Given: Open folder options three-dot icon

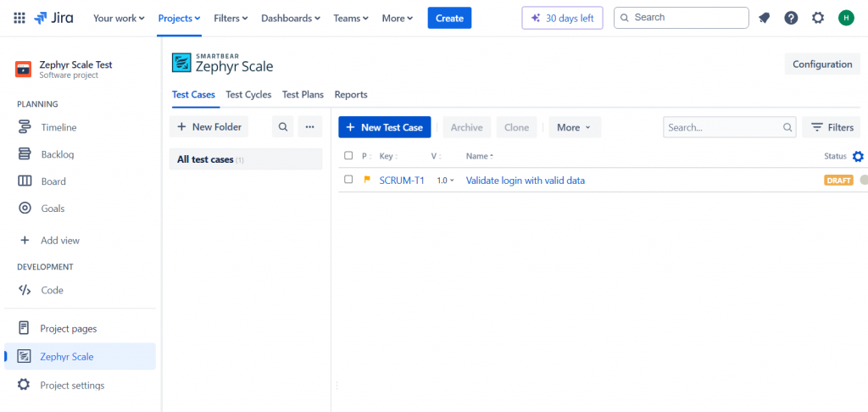Looking at the screenshot, I should coord(310,127).
